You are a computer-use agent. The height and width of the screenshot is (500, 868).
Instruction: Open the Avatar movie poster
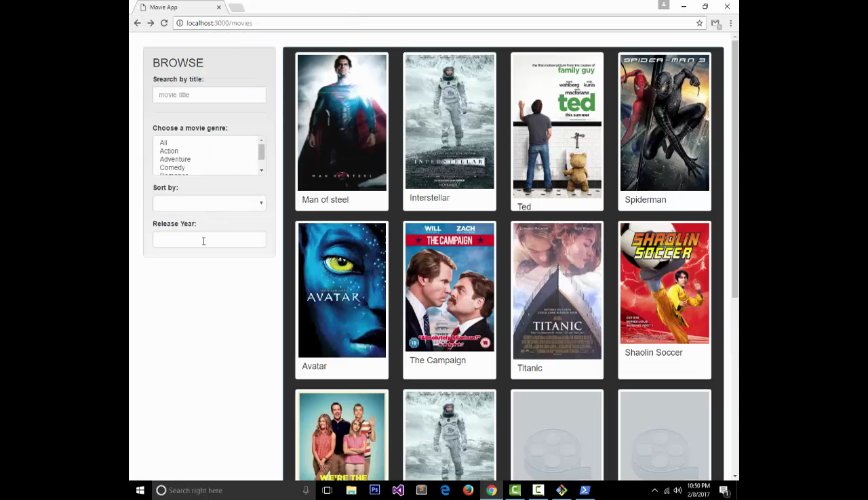pos(342,290)
